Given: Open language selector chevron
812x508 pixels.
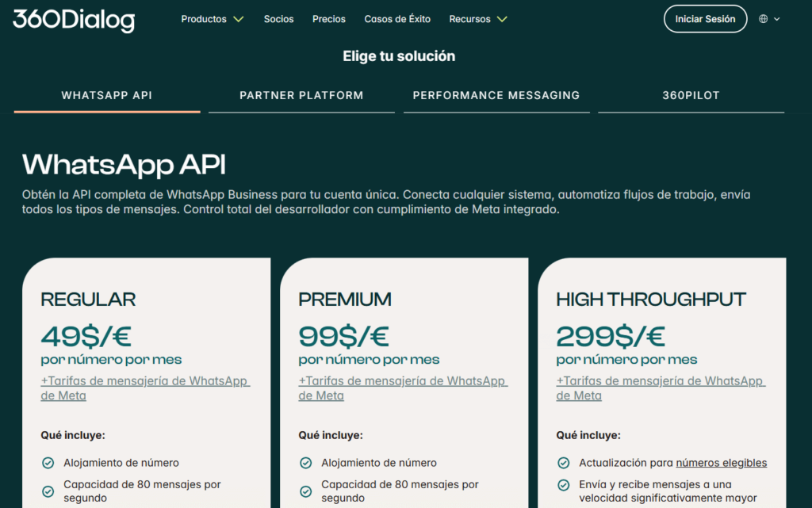Looking at the screenshot, I should (x=777, y=19).
